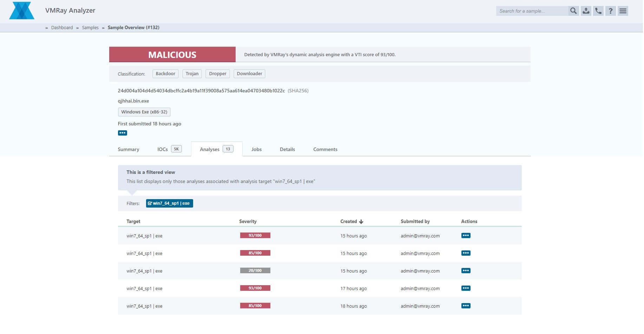The height and width of the screenshot is (334, 644).
Task: Click the 5K badge on IOCs tab
Action: tap(176, 149)
